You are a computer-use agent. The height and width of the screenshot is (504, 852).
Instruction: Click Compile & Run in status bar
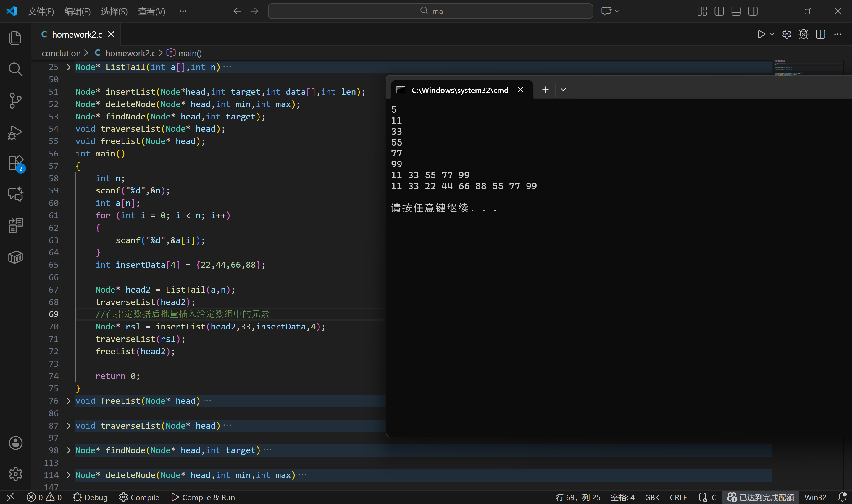pyautogui.click(x=203, y=497)
